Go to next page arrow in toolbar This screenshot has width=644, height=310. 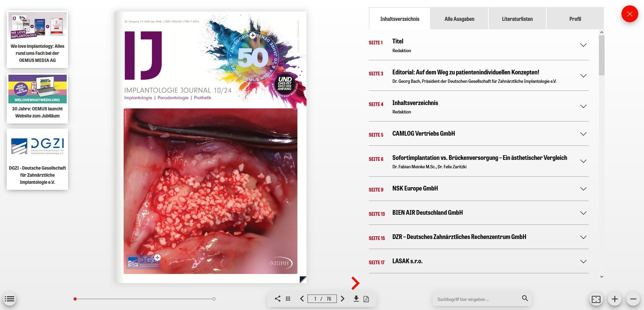(x=343, y=299)
